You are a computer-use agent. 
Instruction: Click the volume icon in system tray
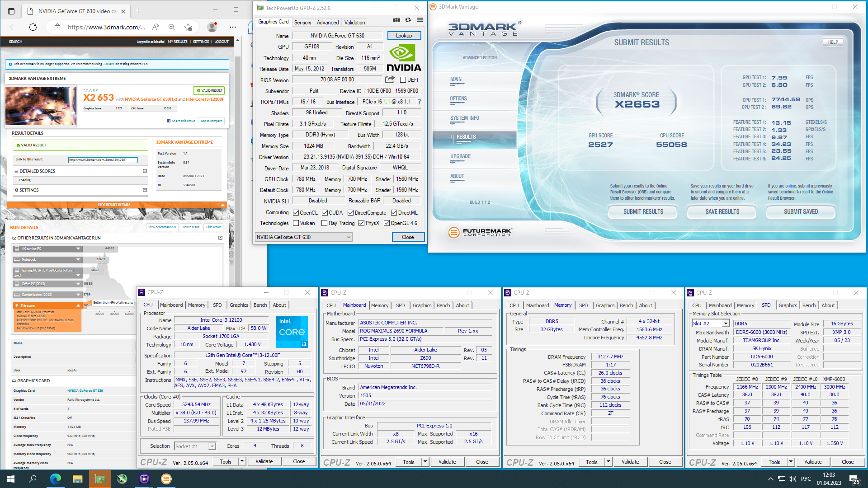click(x=792, y=479)
